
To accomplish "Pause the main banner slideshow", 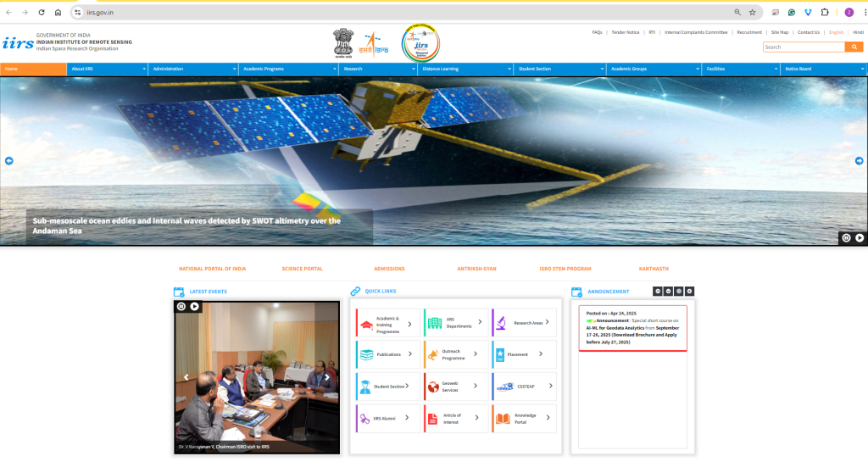I will [847, 238].
